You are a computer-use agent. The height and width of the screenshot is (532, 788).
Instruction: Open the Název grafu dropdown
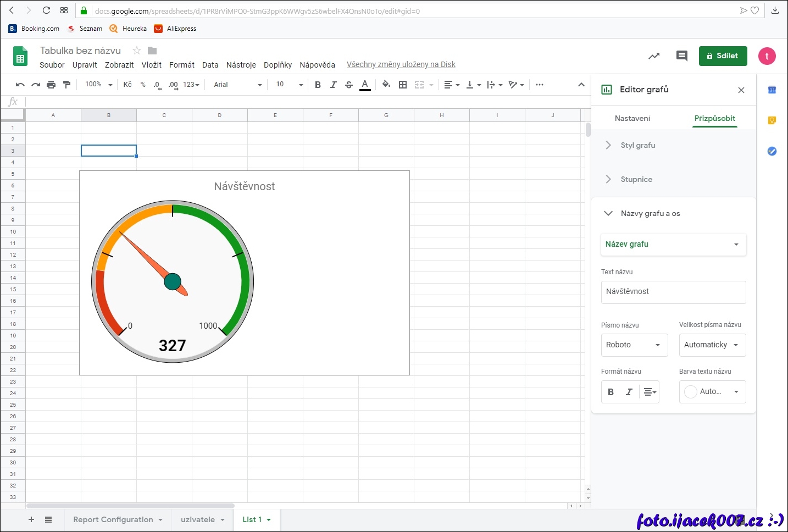click(673, 245)
